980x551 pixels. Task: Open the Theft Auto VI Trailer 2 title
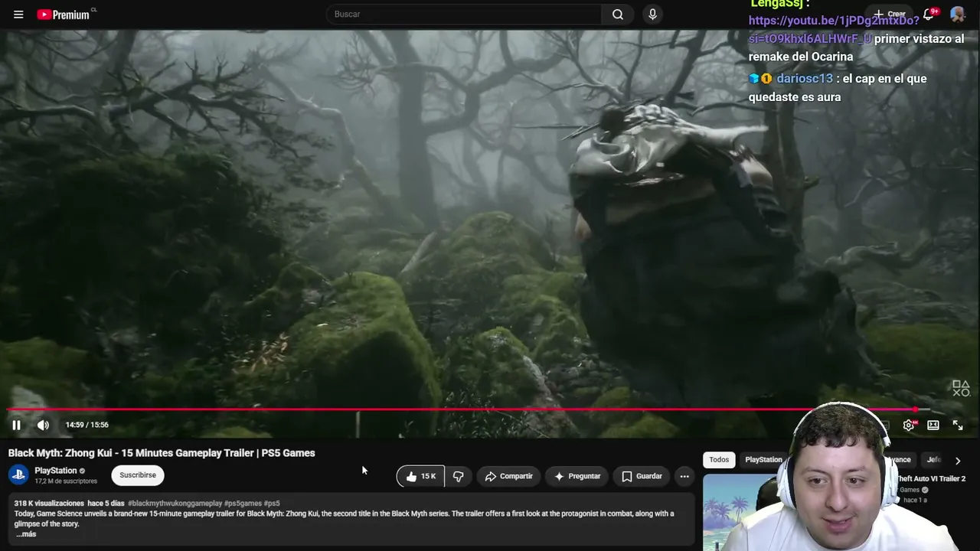931,479
